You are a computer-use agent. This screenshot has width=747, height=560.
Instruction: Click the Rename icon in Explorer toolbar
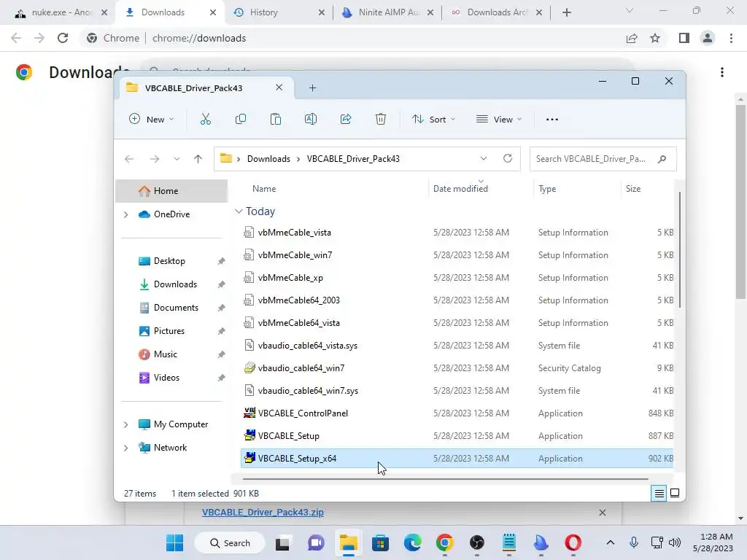(311, 119)
